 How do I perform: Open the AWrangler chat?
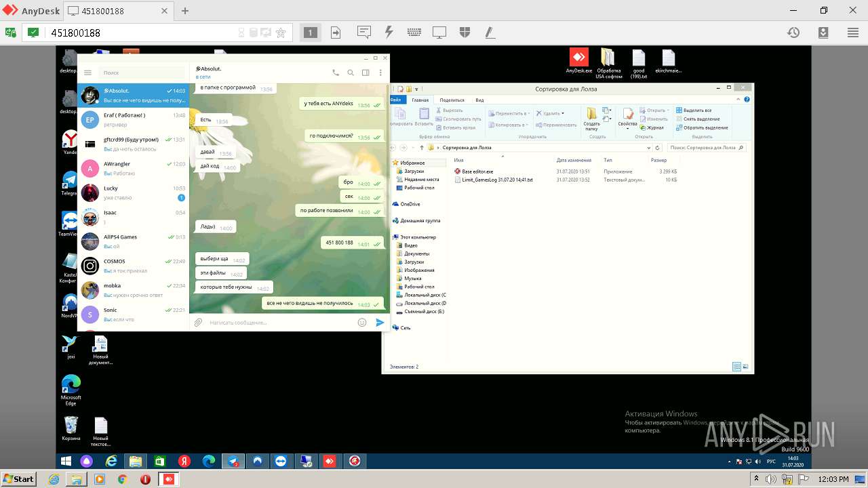pos(133,169)
